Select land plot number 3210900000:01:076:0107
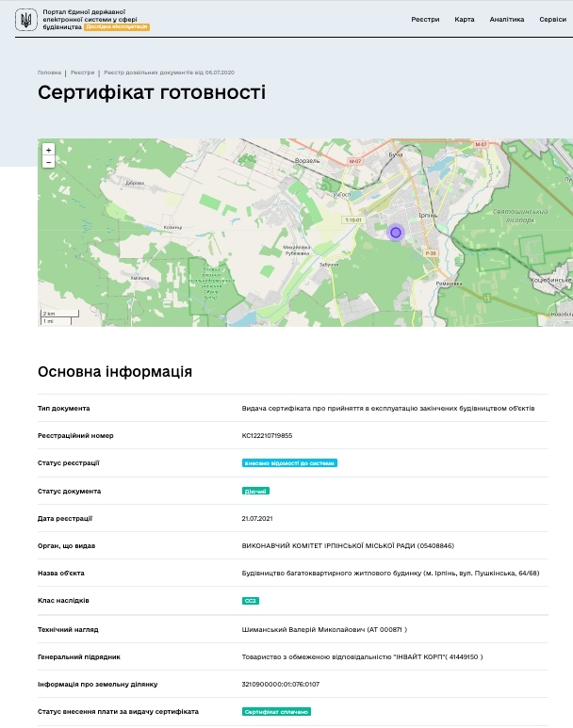573x728 pixels. tap(280, 684)
